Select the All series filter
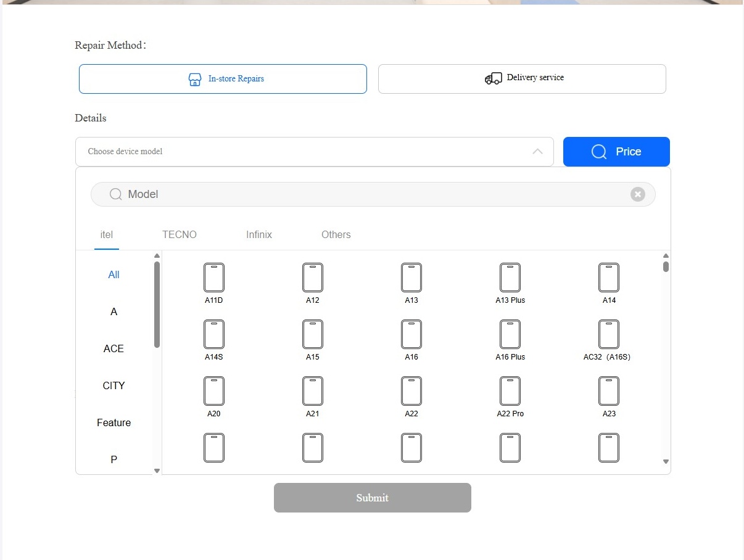The height and width of the screenshot is (560, 744). click(114, 275)
